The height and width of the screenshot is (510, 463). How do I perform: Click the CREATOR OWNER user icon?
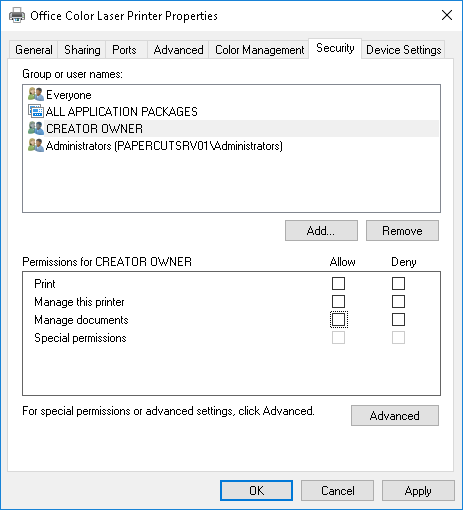point(36,128)
